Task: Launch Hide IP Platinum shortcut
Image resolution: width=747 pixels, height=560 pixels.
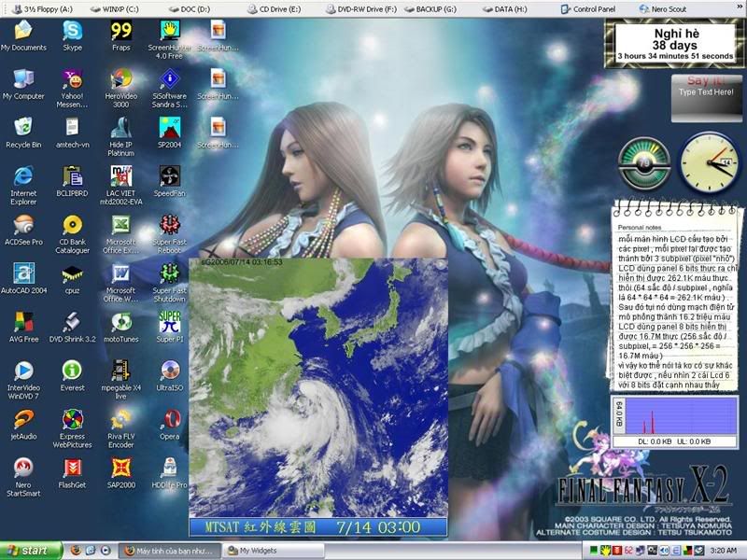Action: pos(121,137)
